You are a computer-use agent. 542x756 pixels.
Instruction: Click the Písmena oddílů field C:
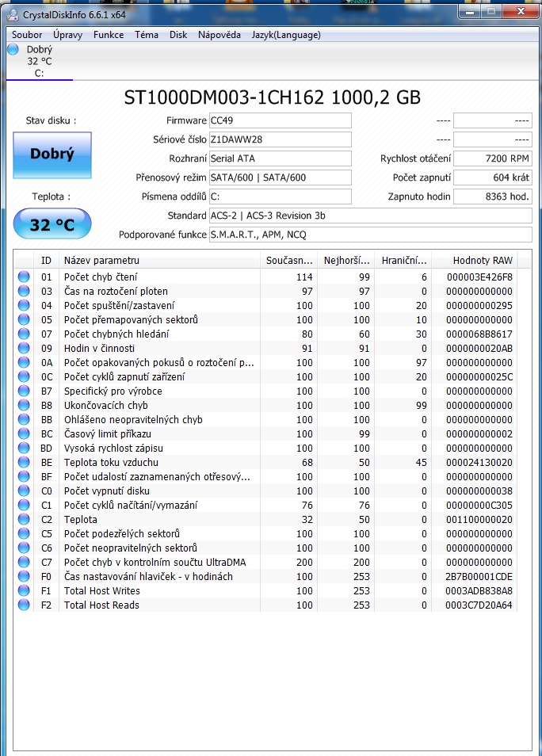(281, 197)
